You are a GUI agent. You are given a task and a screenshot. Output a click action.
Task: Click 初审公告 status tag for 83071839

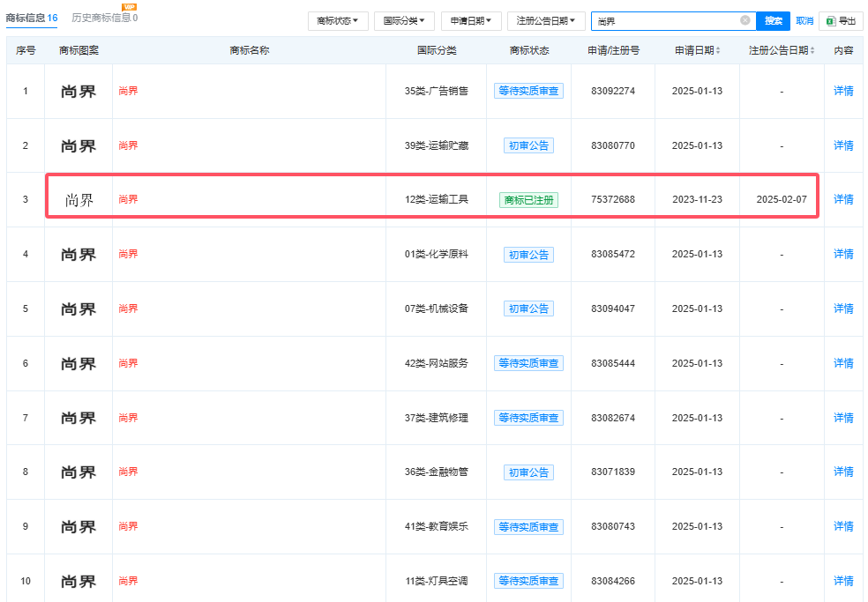528,472
